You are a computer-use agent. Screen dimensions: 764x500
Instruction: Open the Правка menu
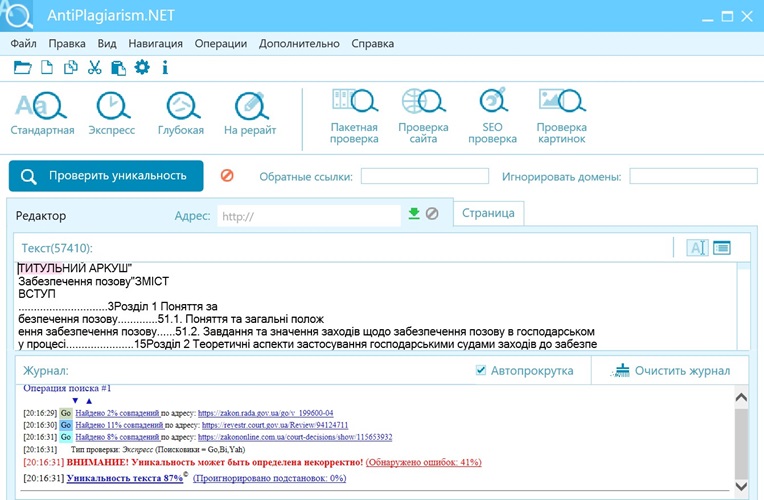coord(67,43)
